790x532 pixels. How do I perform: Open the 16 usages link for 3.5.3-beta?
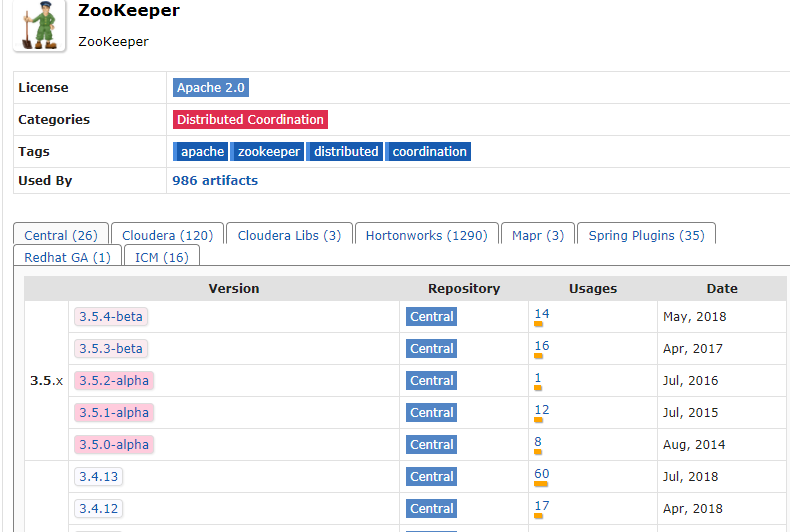[x=542, y=346]
